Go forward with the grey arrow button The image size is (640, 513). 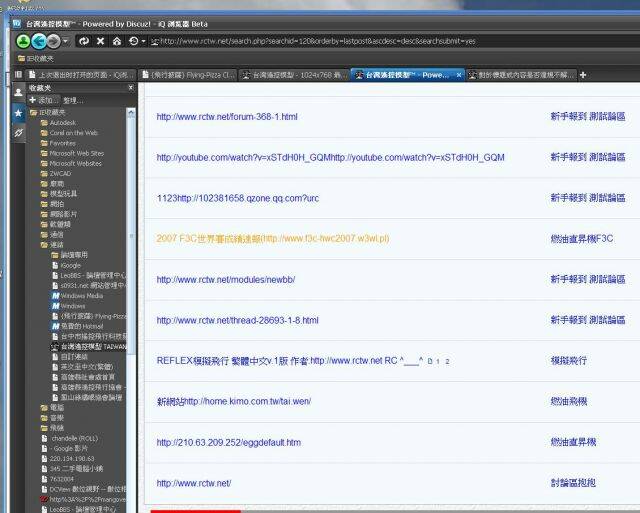(x=53, y=41)
